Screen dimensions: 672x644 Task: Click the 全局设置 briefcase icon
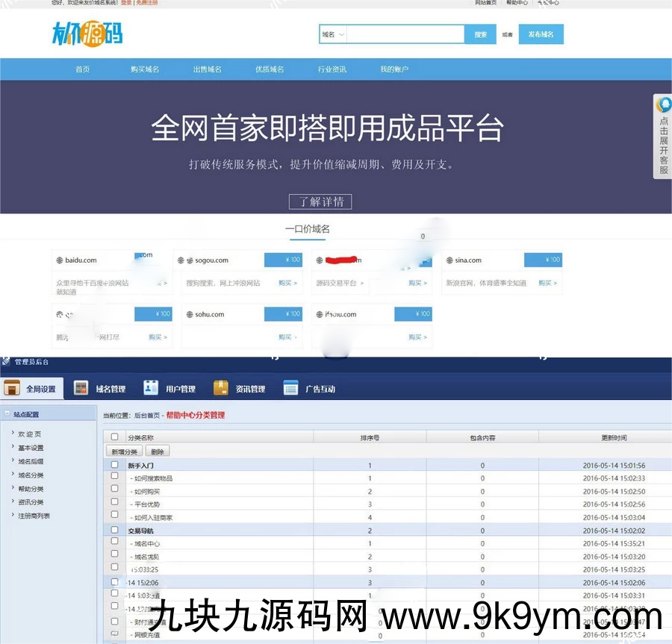(x=12, y=388)
